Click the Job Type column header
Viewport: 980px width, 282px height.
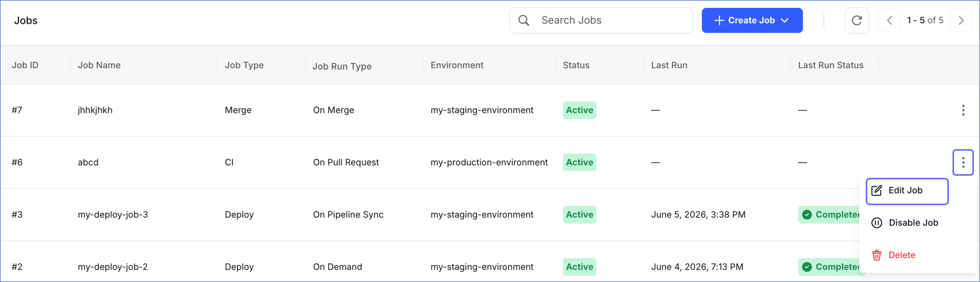pyautogui.click(x=244, y=65)
